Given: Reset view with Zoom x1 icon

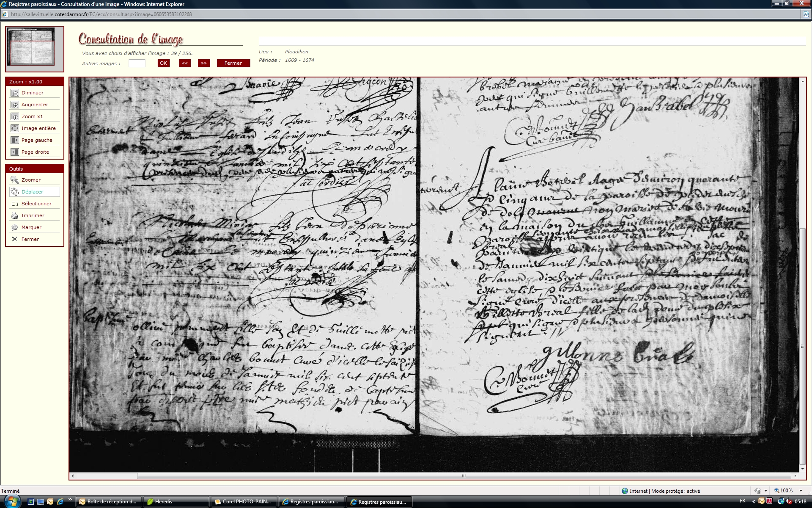Looking at the screenshot, I should 15,116.
